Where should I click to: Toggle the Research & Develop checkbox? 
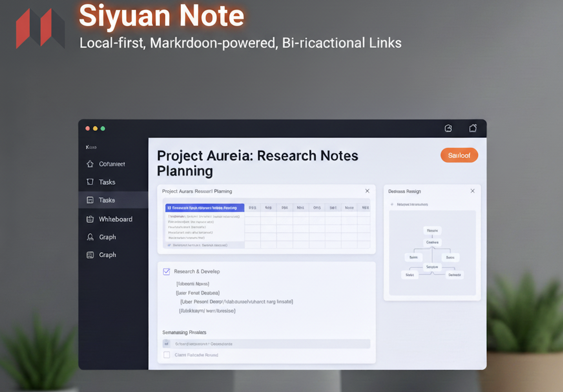(167, 271)
